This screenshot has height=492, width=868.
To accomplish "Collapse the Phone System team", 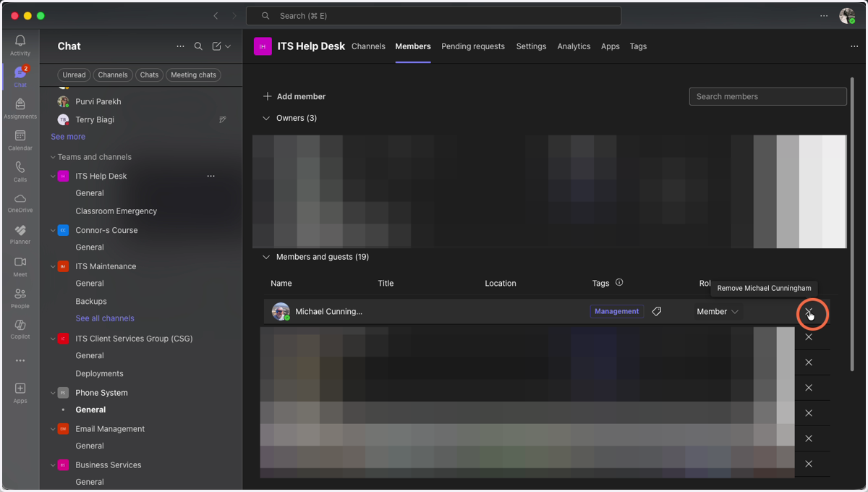I will [53, 393].
